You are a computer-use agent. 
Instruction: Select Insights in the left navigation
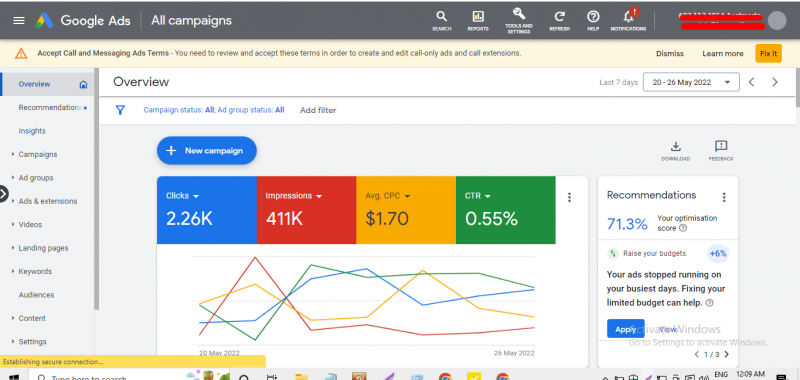pos(32,131)
